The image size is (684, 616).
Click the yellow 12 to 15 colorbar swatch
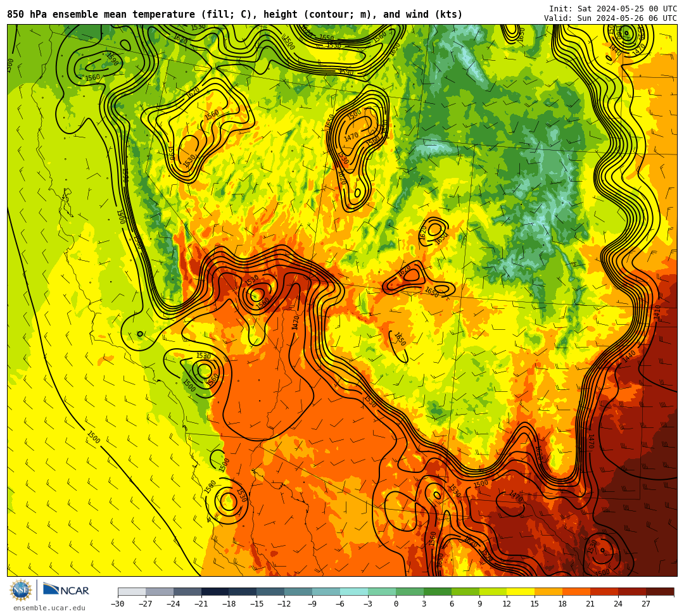[521, 591]
